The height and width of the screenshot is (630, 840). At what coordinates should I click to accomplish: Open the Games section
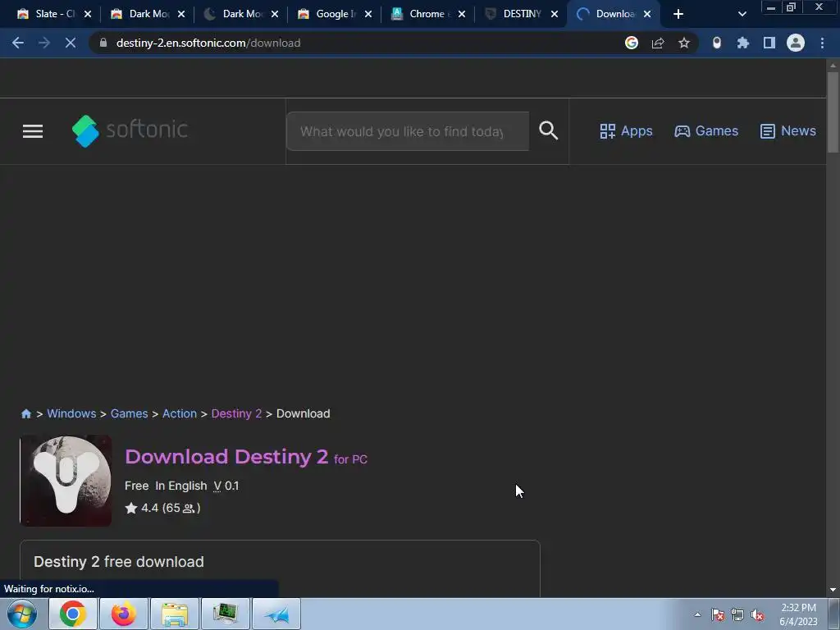click(x=706, y=130)
